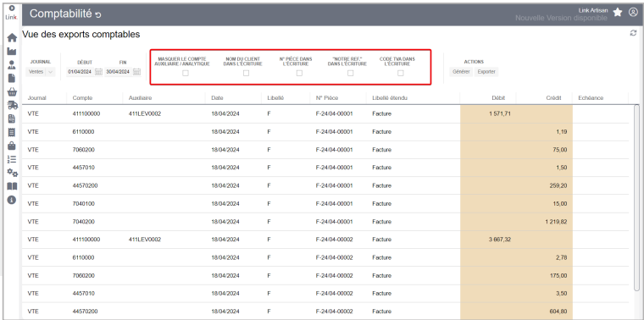Viewport: 644px width, 320px height.
Task: Open the delivery truck icon in sidebar
Action: click(x=13, y=105)
